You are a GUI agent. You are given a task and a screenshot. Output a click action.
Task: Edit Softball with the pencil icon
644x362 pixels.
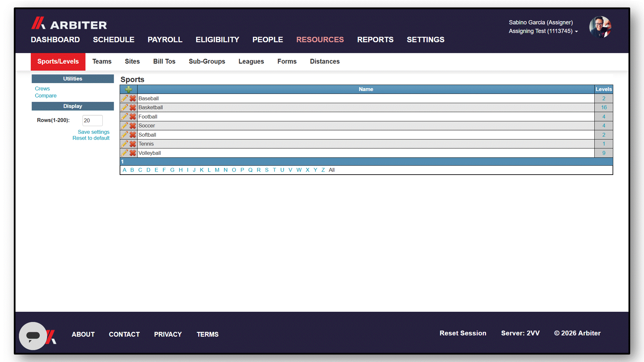(124, 135)
